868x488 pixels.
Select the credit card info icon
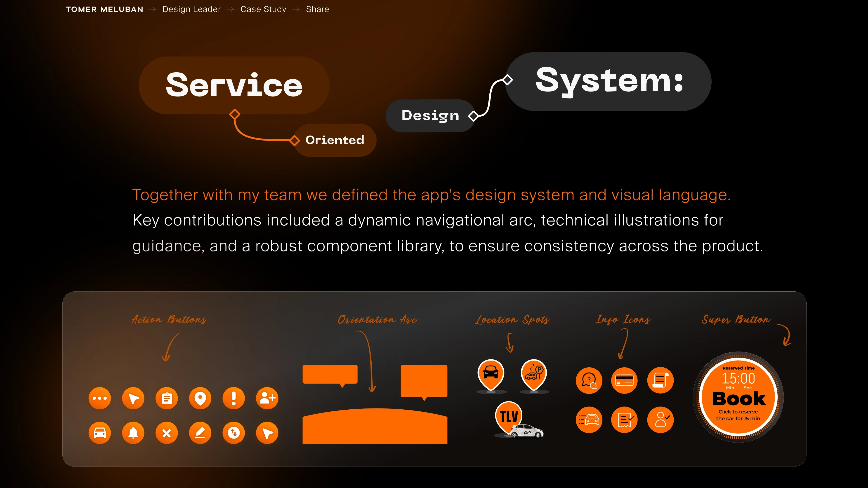click(x=624, y=380)
